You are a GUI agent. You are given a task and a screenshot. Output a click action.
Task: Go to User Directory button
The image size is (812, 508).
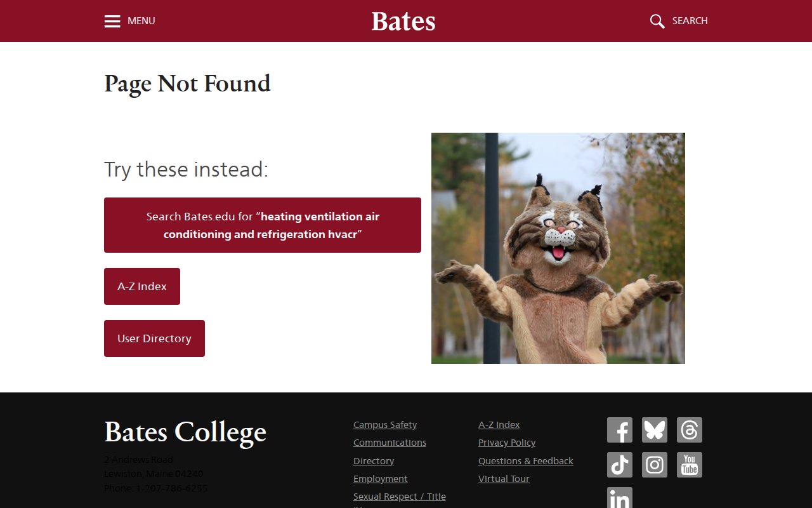tap(154, 338)
